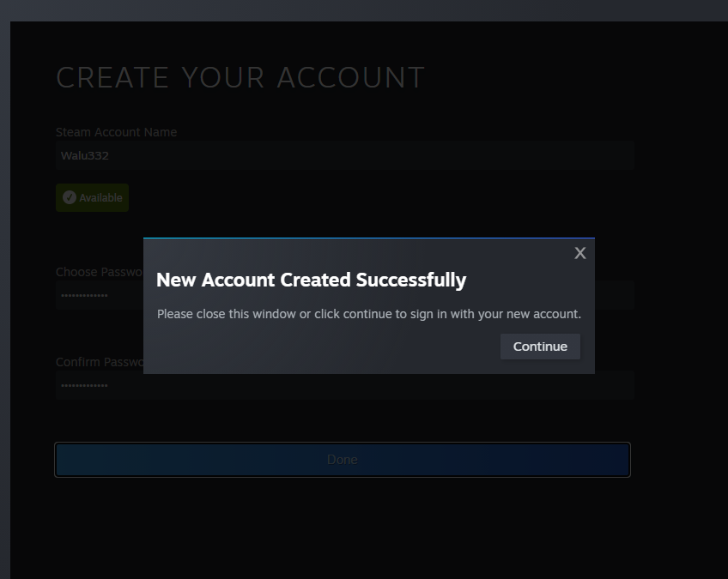Click the checkmark icon in Available badge

coord(70,197)
